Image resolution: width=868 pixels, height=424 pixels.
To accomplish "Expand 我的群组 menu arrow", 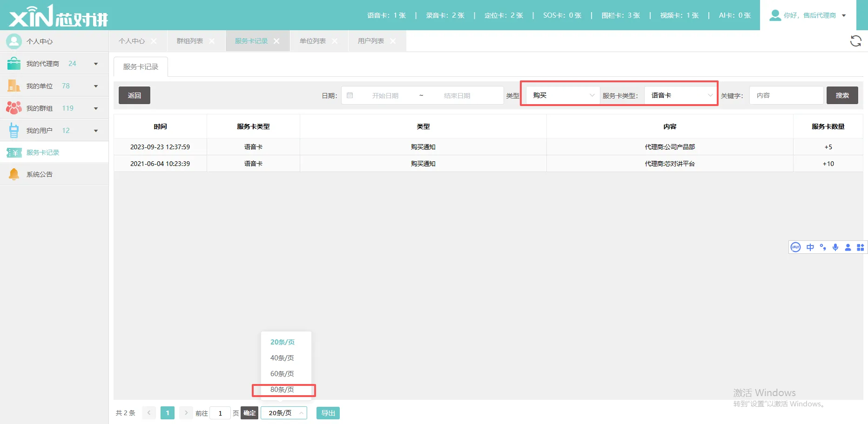I will [x=96, y=108].
